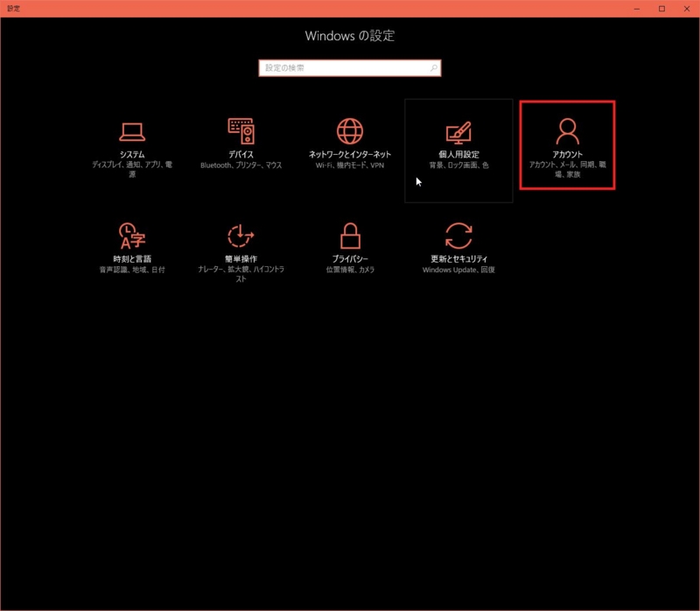Click the Bluetooth、プリンター、マウス description
The width and height of the screenshot is (700, 611).
[x=241, y=165]
